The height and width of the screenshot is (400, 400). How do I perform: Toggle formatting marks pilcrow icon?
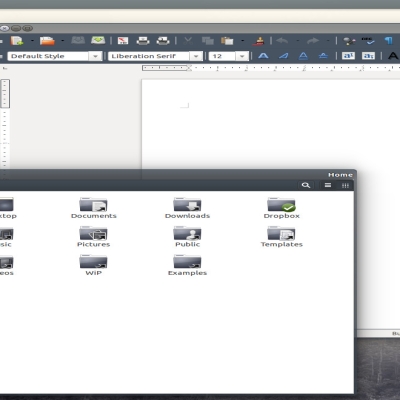click(x=388, y=41)
